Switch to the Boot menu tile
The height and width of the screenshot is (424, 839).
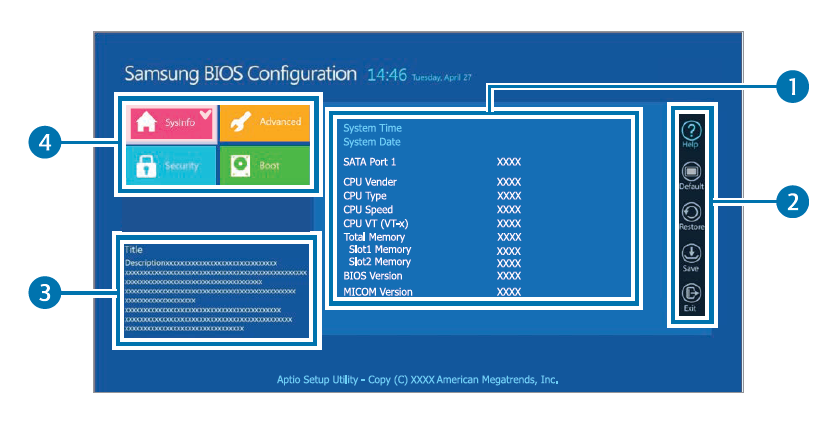[x=265, y=165]
